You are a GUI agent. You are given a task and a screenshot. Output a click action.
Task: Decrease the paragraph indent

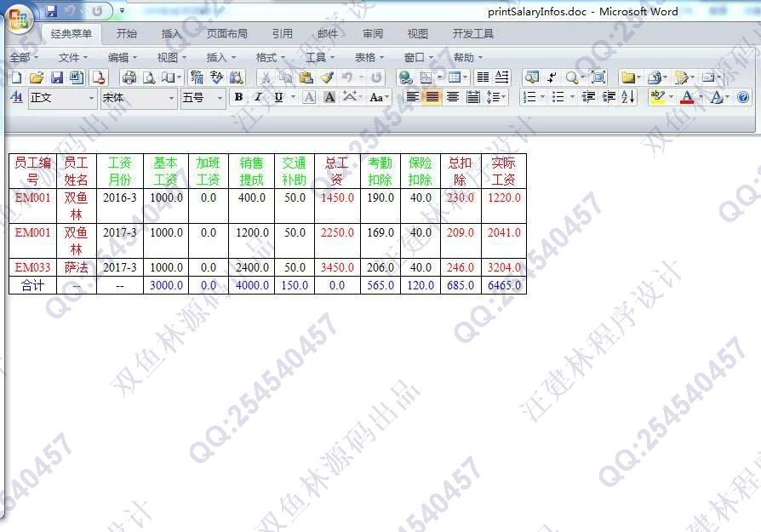pos(588,97)
